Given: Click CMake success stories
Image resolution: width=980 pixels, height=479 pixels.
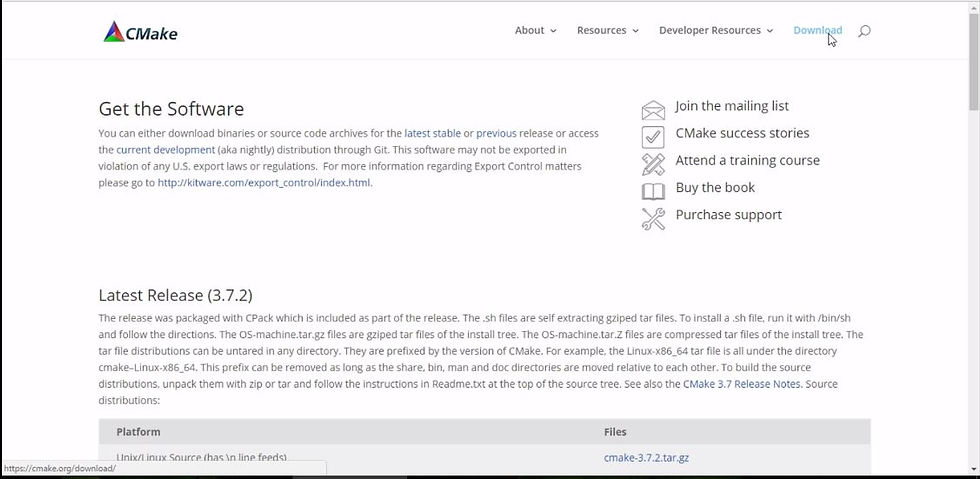Looking at the screenshot, I should pyautogui.click(x=742, y=133).
